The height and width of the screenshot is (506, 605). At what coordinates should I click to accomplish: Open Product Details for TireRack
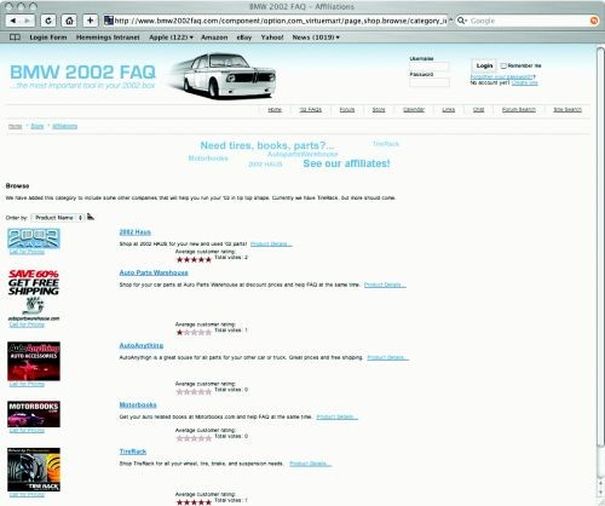[x=311, y=464]
